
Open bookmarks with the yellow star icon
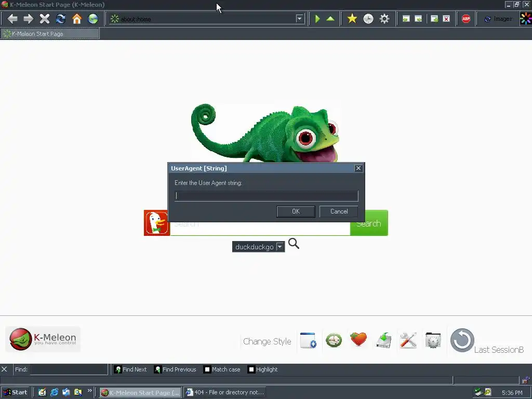(x=352, y=19)
